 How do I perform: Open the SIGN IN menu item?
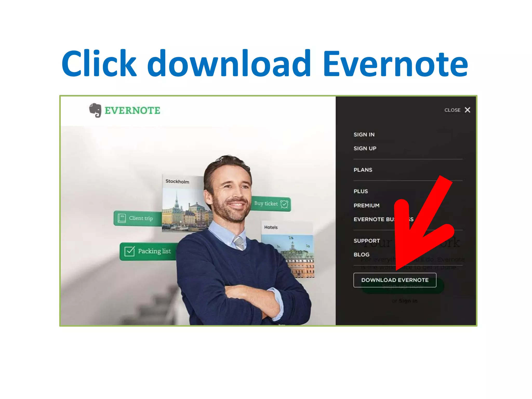click(364, 135)
